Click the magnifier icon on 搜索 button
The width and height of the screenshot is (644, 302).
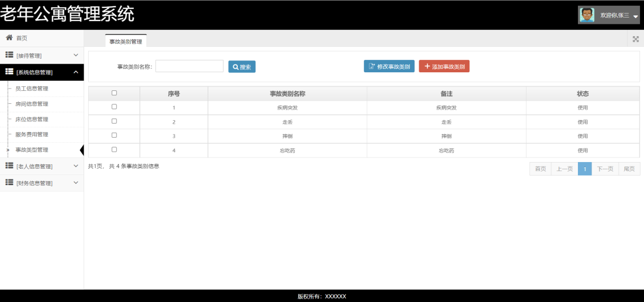pos(236,67)
